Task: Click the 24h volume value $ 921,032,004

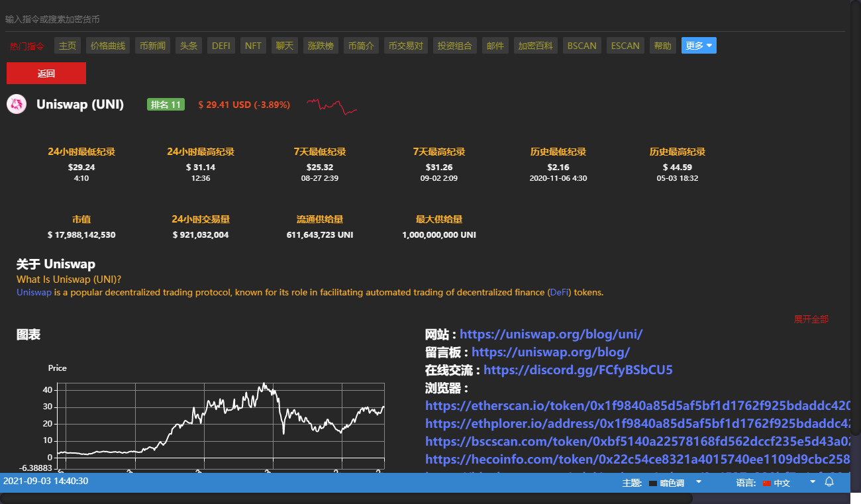Action: coord(201,235)
